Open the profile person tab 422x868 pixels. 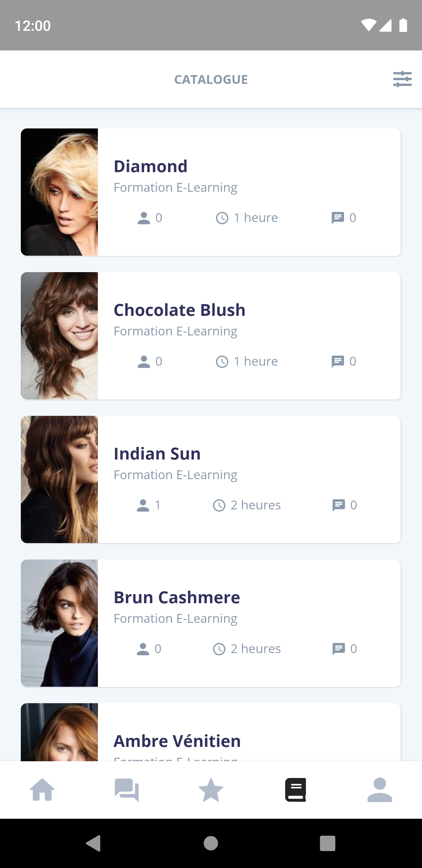(x=380, y=789)
